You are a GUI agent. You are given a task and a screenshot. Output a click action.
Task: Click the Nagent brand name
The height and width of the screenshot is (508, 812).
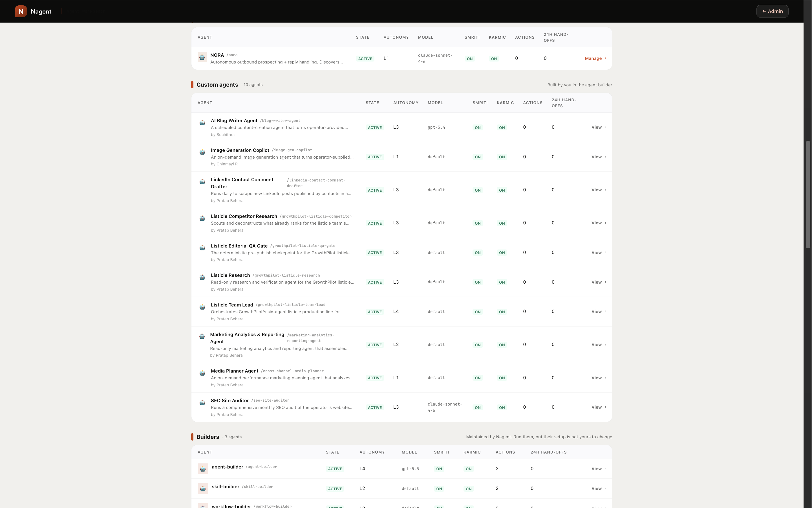(x=41, y=11)
